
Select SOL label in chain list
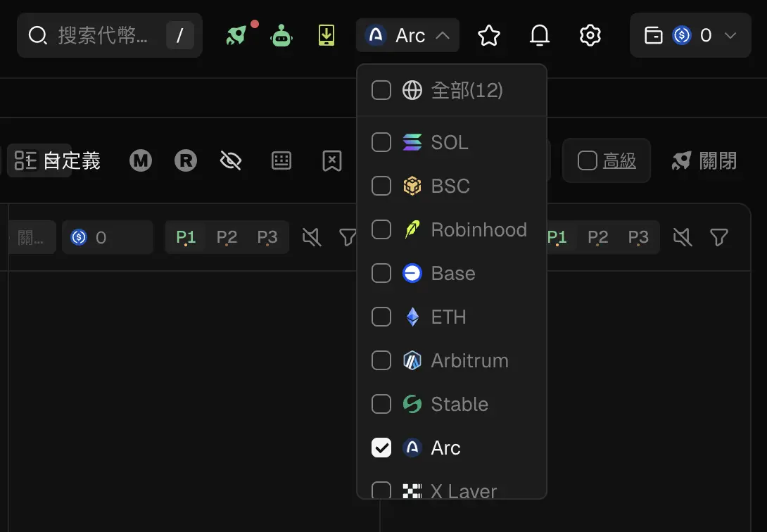[x=450, y=142]
